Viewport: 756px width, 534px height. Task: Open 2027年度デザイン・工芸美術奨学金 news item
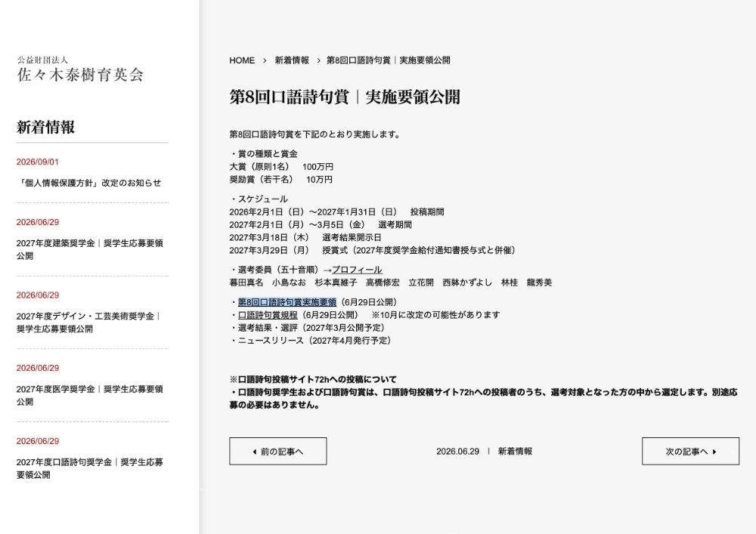pyautogui.click(x=88, y=323)
